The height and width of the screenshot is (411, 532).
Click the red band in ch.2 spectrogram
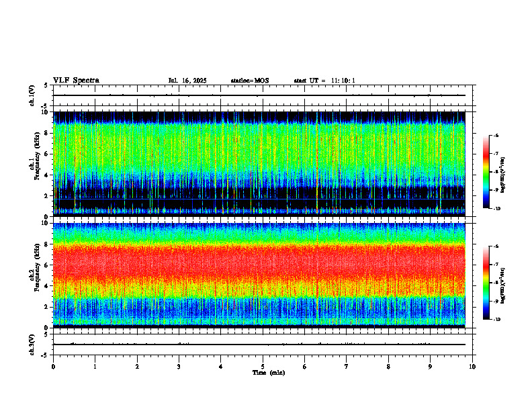point(259,263)
